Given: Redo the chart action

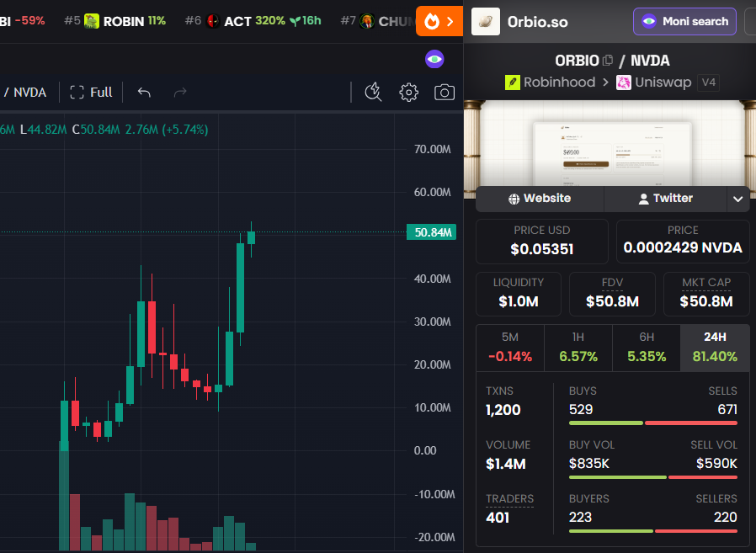Looking at the screenshot, I should [x=180, y=92].
